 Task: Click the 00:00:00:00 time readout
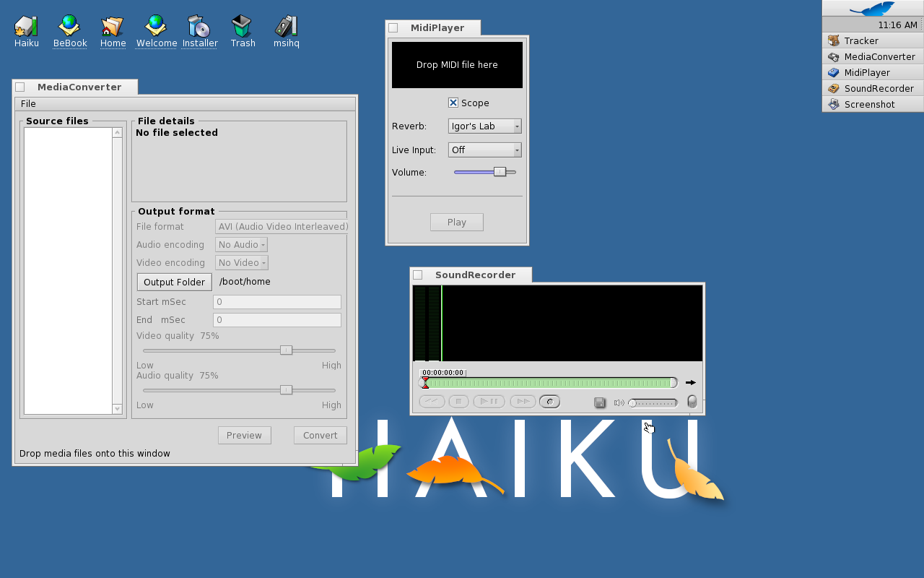click(443, 373)
